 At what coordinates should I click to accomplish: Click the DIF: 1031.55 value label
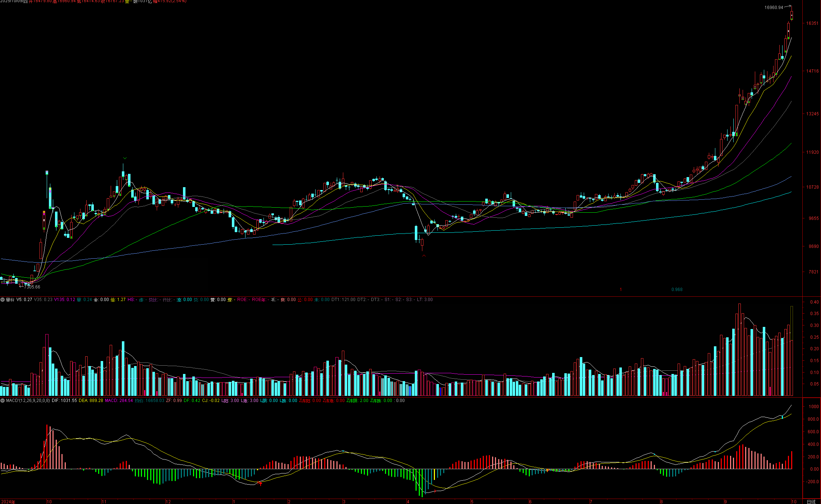pos(64,401)
